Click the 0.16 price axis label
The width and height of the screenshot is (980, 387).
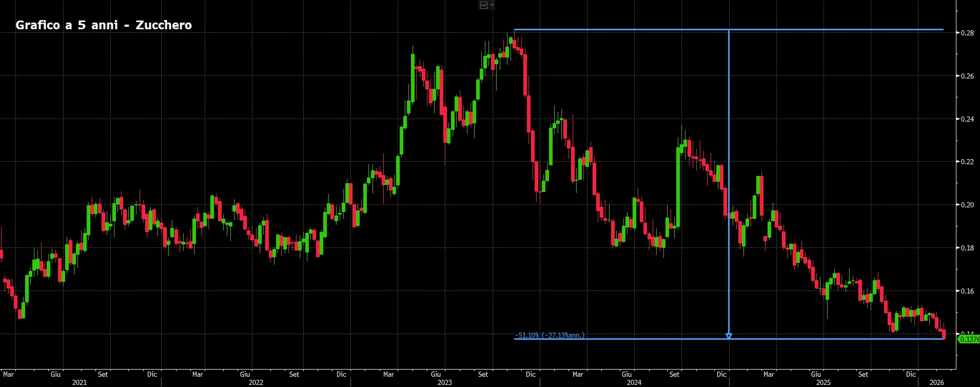click(x=967, y=291)
